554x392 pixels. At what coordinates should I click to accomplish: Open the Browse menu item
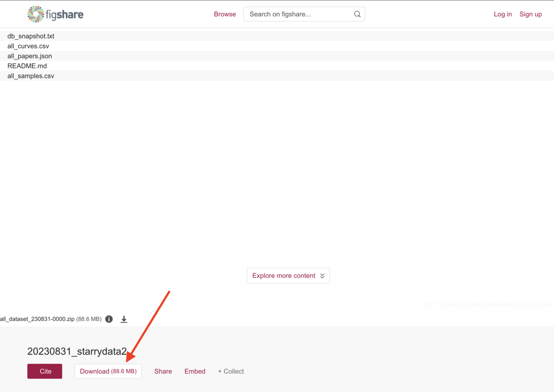coord(225,14)
